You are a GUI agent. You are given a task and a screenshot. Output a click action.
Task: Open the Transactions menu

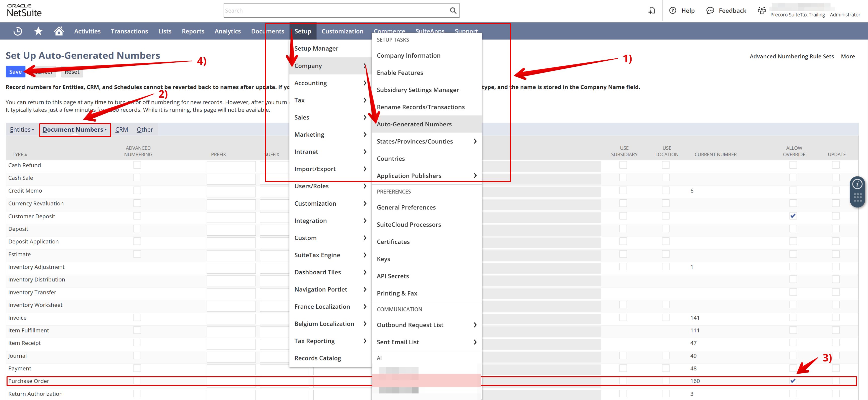click(129, 31)
